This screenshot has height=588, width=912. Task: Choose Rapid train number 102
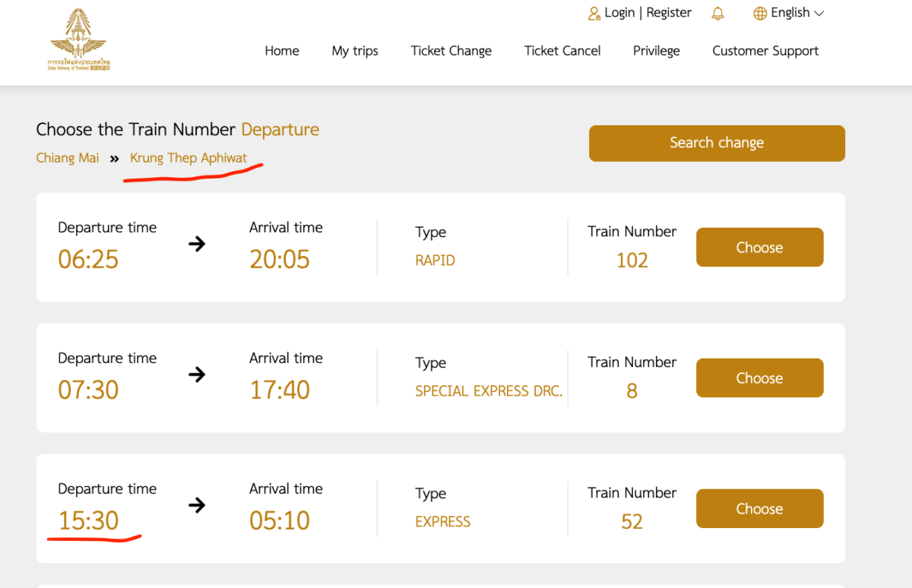pyautogui.click(x=759, y=248)
